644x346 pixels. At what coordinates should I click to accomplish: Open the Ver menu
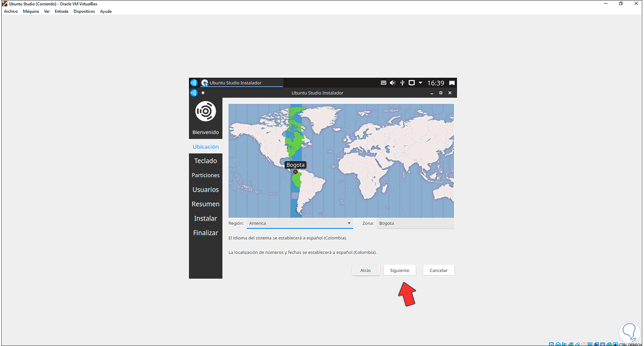pyautogui.click(x=47, y=12)
